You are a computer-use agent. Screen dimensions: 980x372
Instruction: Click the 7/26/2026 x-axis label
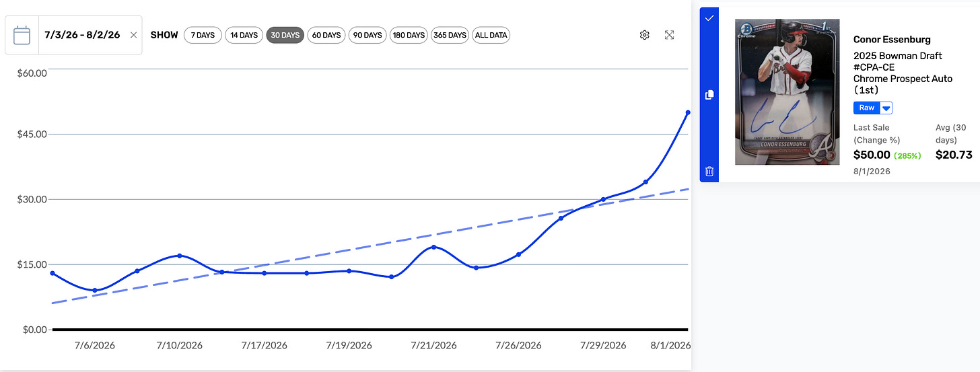point(518,345)
